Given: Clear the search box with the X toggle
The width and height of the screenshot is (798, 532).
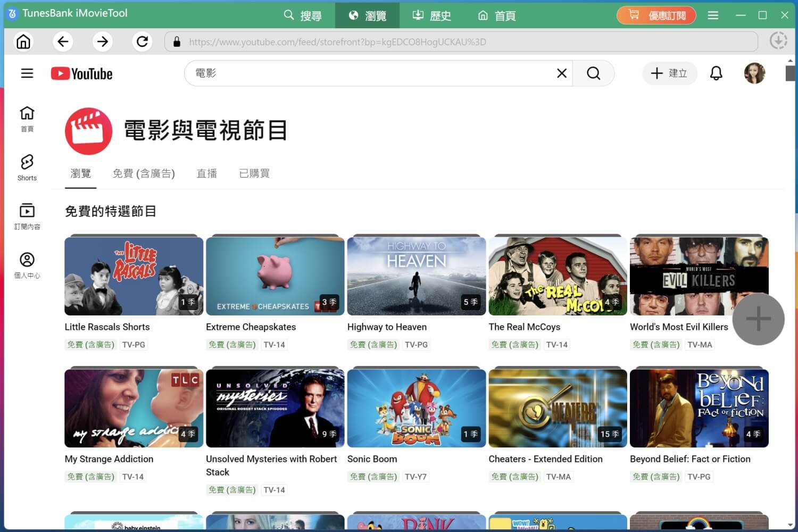Looking at the screenshot, I should [x=561, y=73].
